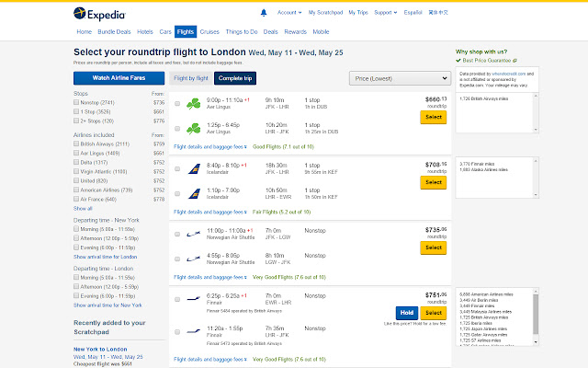
Task: Expand the Support dropdown
Action: tap(387, 14)
